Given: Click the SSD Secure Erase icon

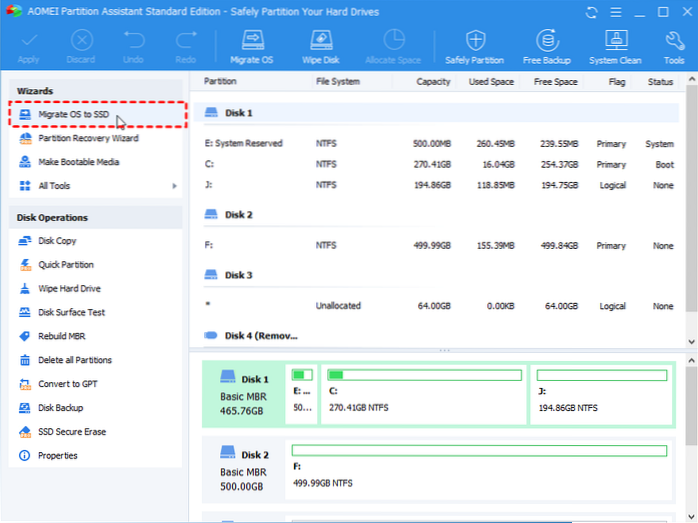Looking at the screenshot, I should [25, 432].
